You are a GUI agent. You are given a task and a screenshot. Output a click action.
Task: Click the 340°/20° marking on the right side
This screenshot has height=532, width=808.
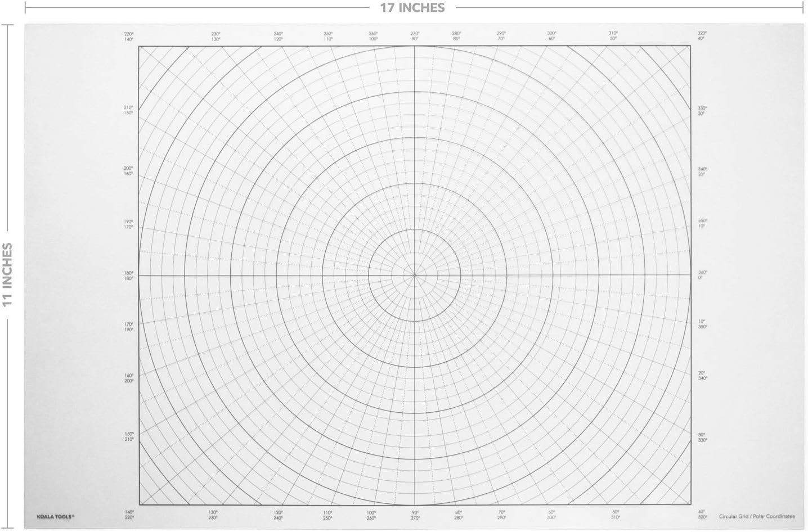click(x=702, y=172)
